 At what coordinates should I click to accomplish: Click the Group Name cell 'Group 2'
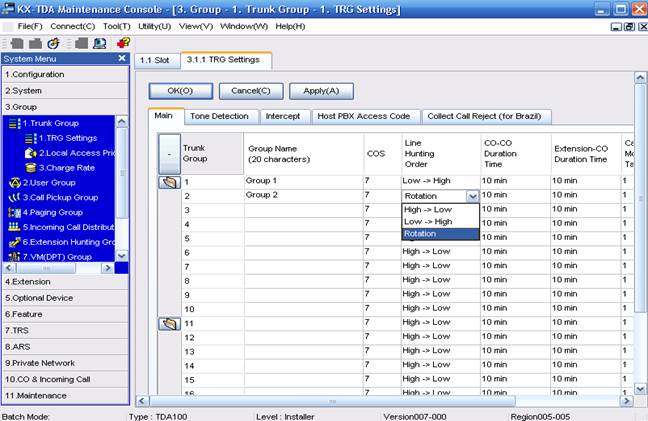304,195
